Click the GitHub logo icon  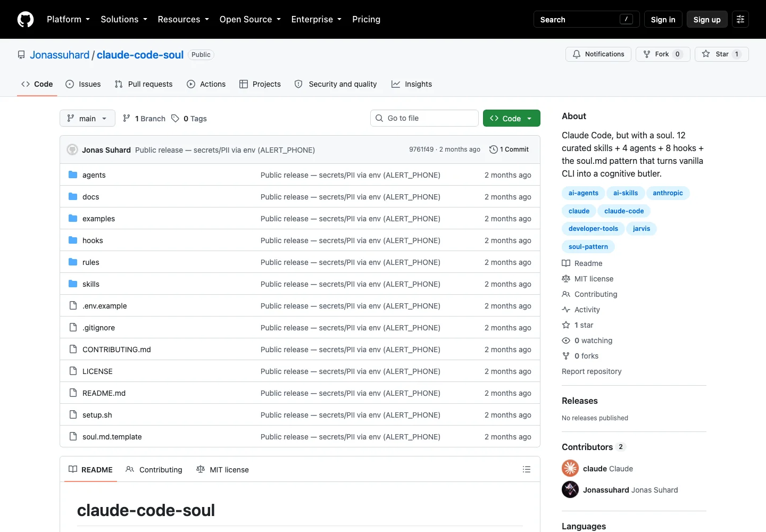pos(26,19)
